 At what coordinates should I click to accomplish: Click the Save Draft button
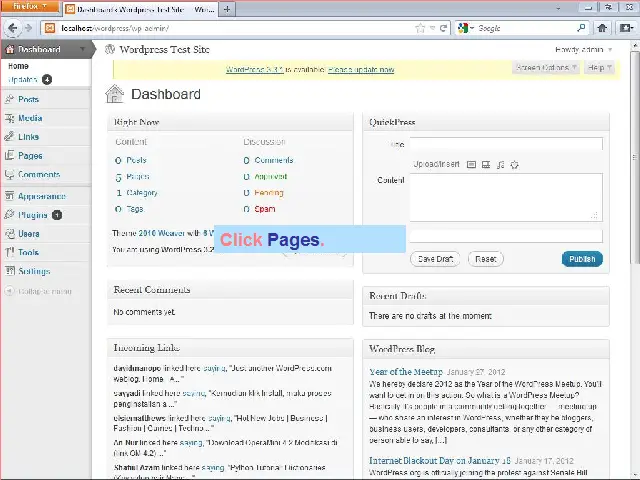click(x=435, y=259)
